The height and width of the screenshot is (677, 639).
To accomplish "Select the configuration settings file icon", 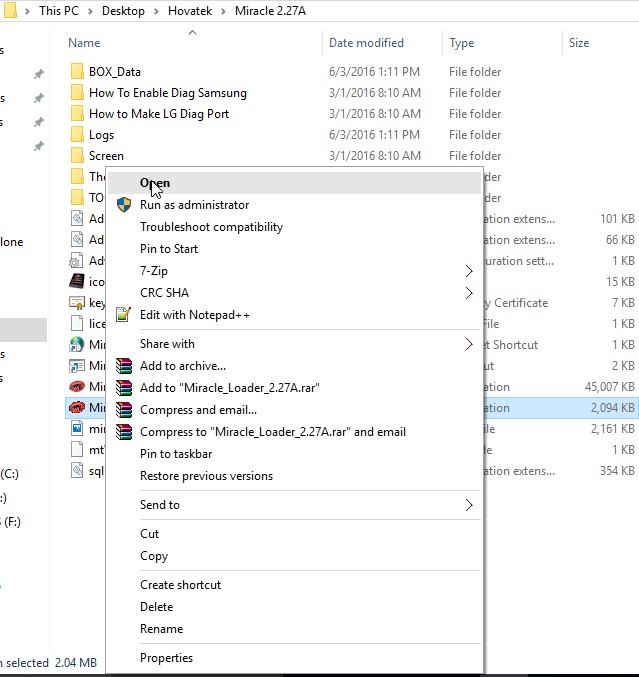I will pyautogui.click(x=76, y=260).
